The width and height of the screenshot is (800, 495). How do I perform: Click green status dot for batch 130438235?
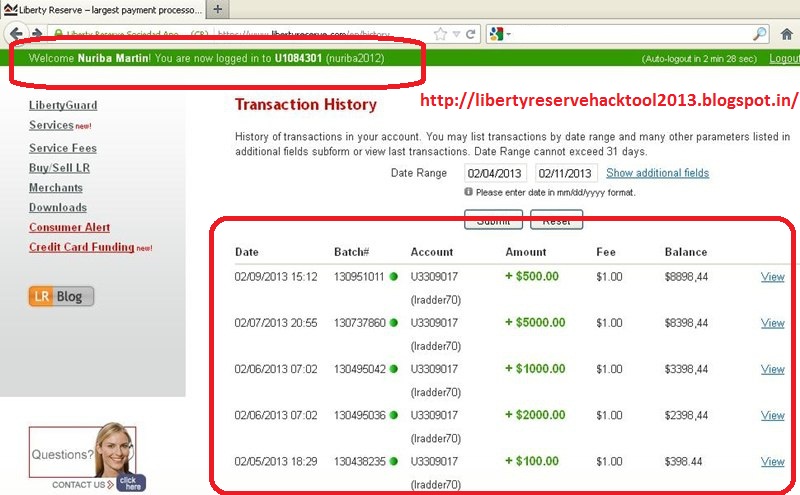[x=393, y=461]
